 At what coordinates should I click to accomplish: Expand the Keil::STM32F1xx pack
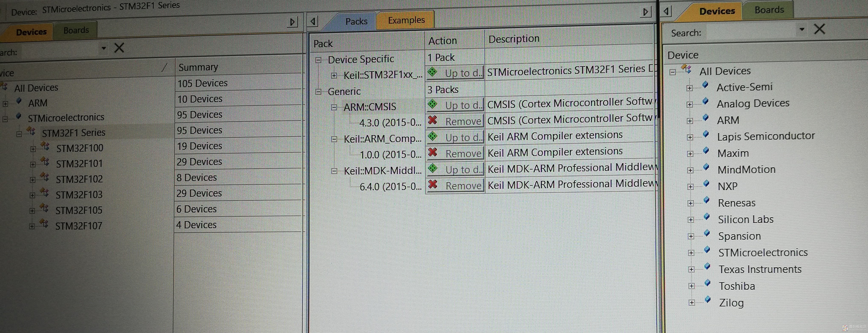click(334, 76)
